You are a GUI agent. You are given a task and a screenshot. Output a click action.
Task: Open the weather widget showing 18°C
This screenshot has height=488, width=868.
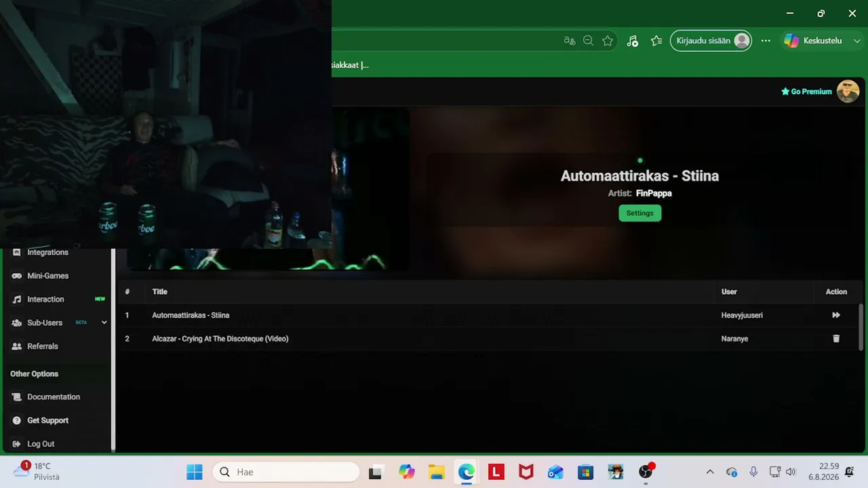pos(37,471)
